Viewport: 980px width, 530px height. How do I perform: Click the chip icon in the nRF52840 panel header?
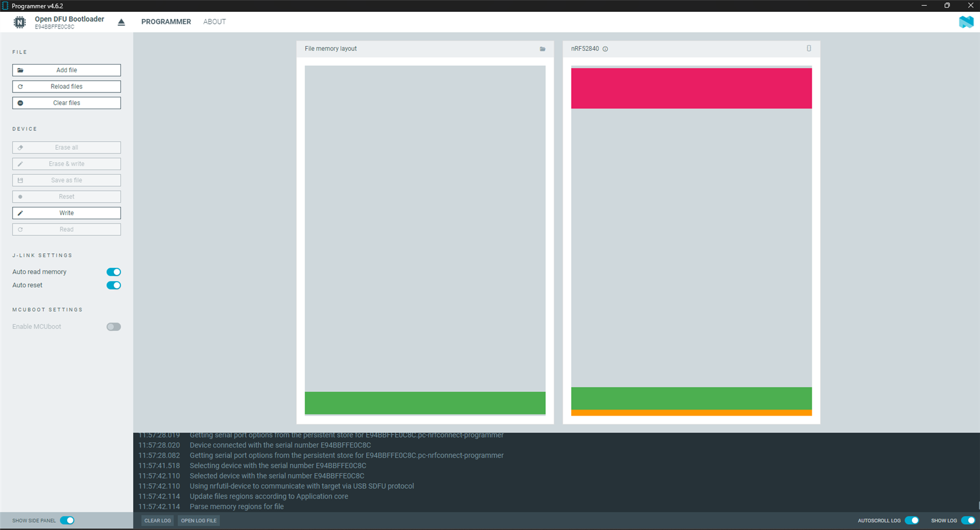pos(809,49)
